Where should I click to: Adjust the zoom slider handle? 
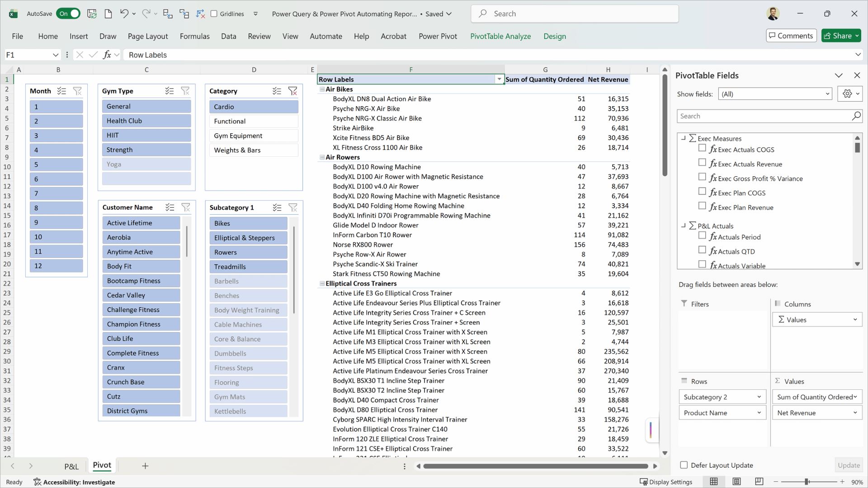click(807, 482)
